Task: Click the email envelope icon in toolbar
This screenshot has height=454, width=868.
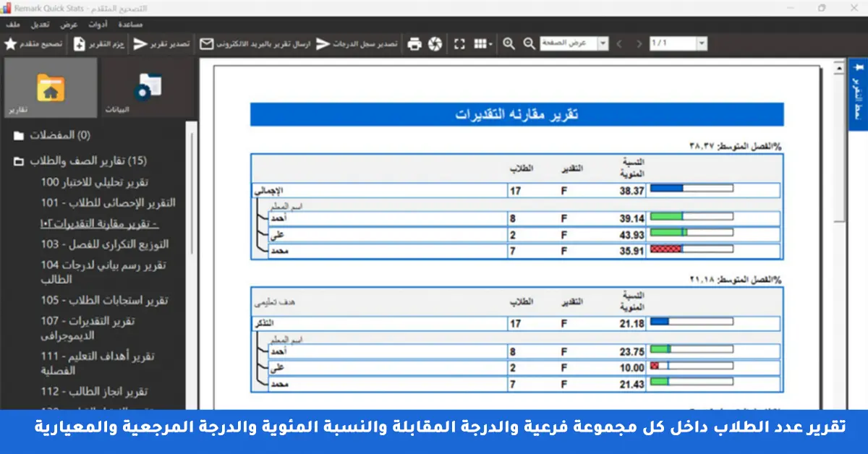Action: pyautogui.click(x=207, y=44)
